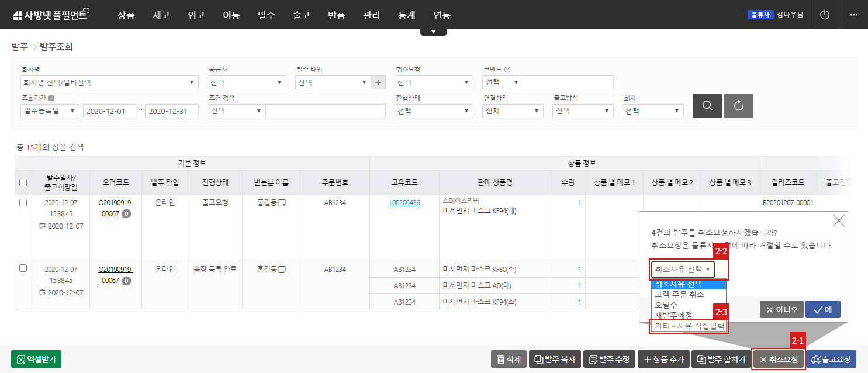Close the cancel request popup with X
The image size is (868, 373).
pos(838,220)
